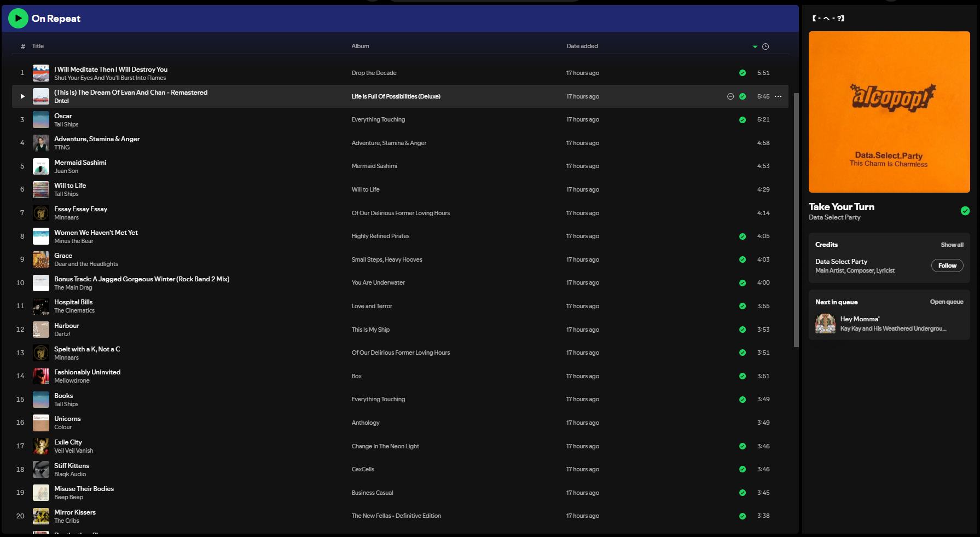Sort by the # column header

click(23, 47)
